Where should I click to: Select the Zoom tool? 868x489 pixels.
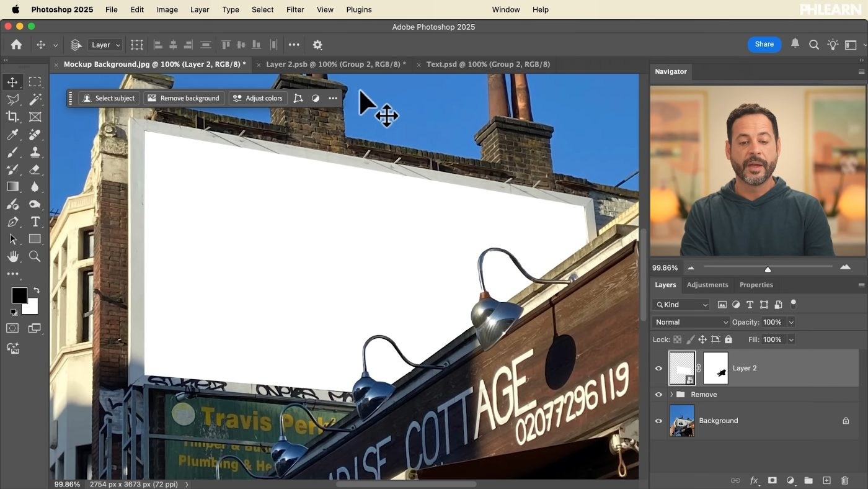click(35, 256)
